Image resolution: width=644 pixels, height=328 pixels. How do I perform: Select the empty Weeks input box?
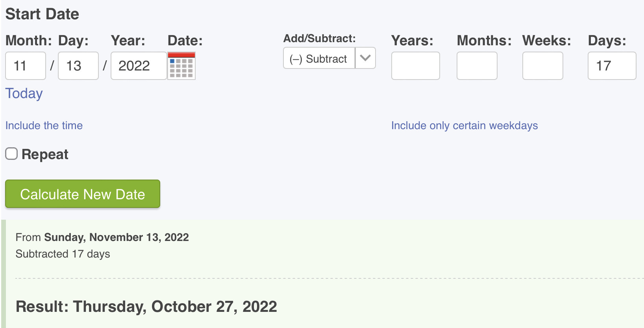point(542,66)
